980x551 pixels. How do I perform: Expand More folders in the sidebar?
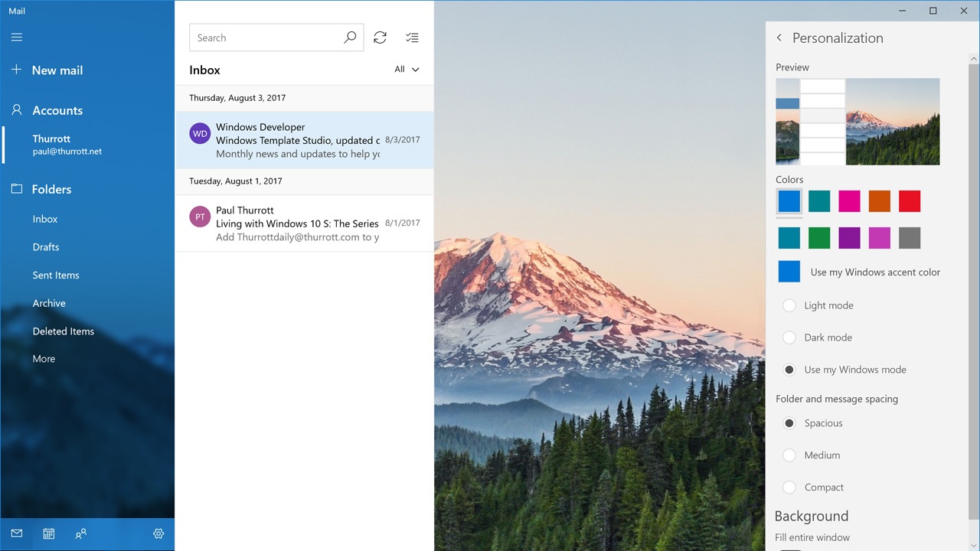[x=44, y=358]
